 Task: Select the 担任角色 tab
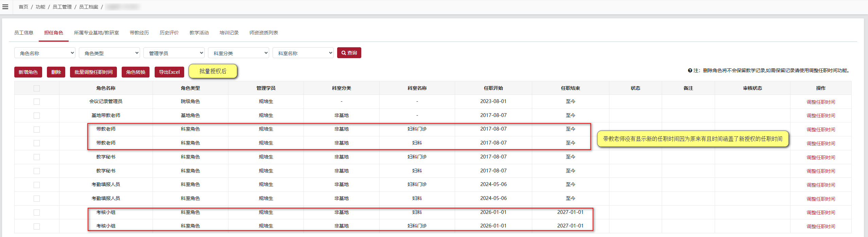click(x=54, y=33)
